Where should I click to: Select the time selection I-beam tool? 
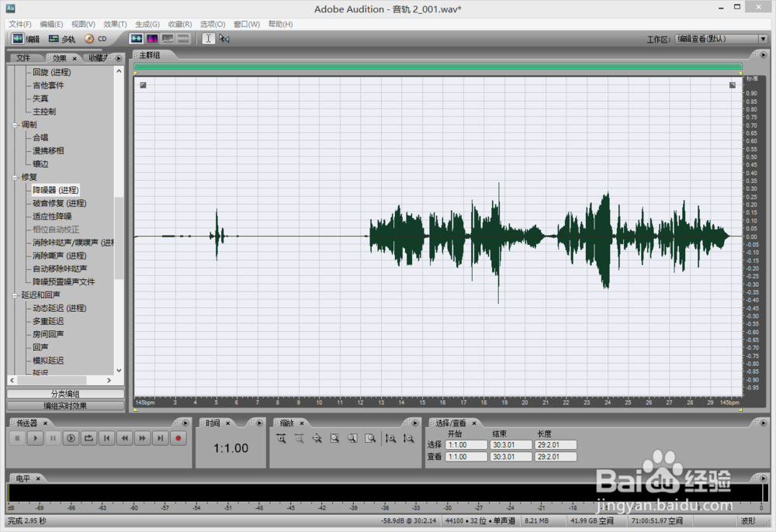(208, 39)
